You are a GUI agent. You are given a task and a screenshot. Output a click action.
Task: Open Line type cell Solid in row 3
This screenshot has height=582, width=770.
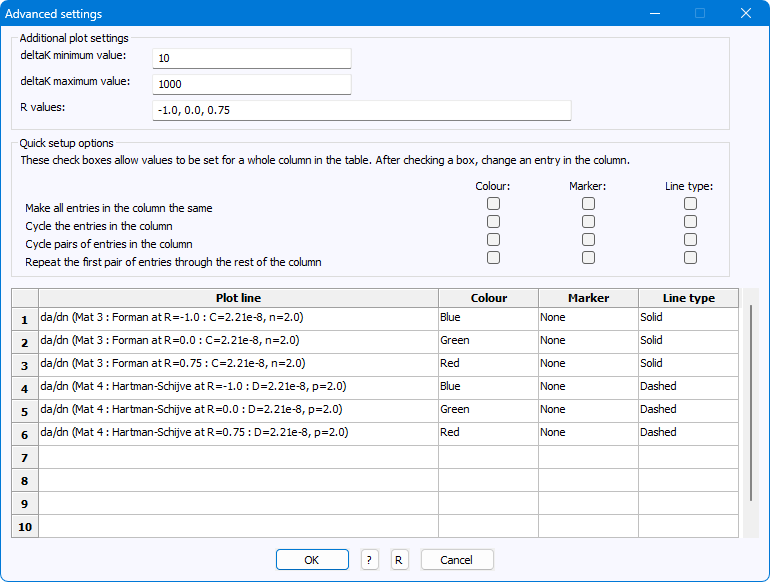pos(688,365)
